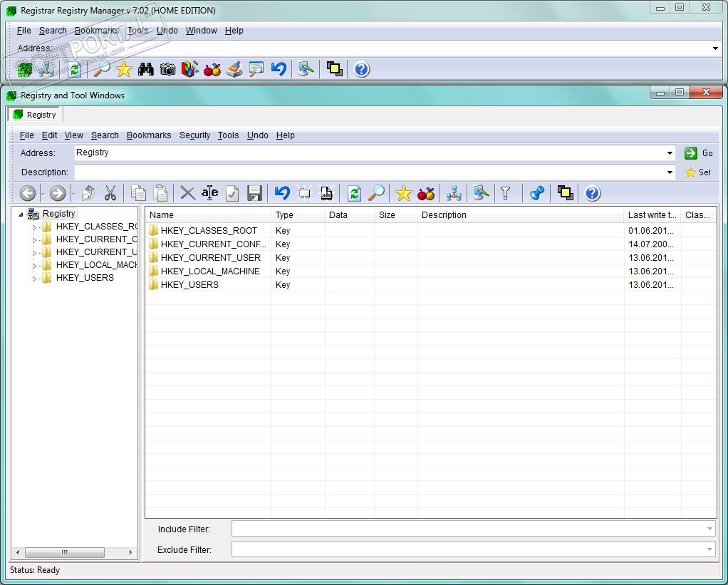Viewport: 728px width, 585px height.
Task: Open the Edit menu
Action: coord(49,135)
